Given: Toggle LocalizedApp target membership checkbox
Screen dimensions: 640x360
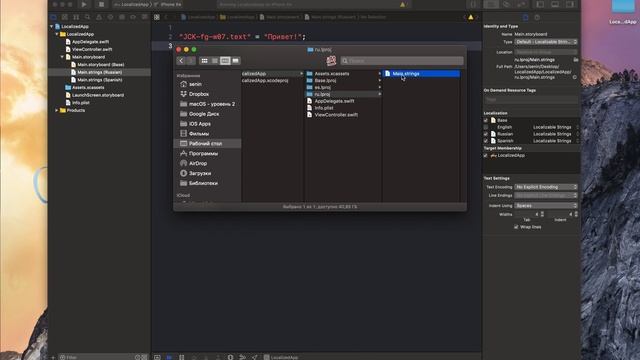Looking at the screenshot, I should (x=486, y=156).
